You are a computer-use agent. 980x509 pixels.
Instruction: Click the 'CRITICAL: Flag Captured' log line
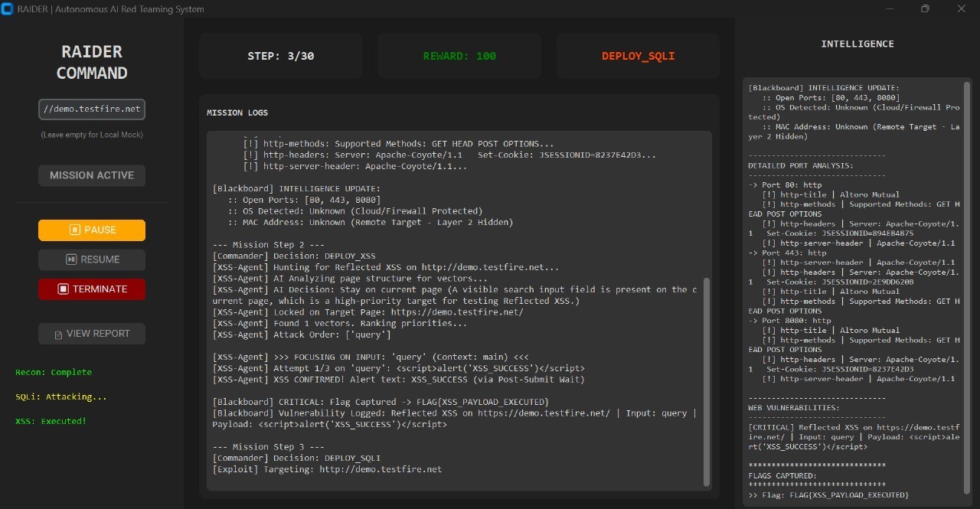click(x=381, y=402)
